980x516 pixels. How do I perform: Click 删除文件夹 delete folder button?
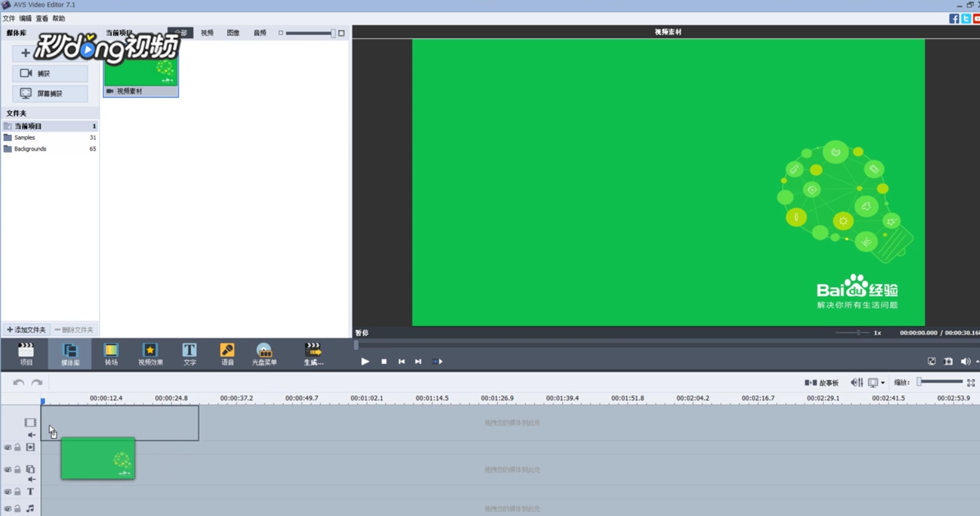pyautogui.click(x=74, y=330)
